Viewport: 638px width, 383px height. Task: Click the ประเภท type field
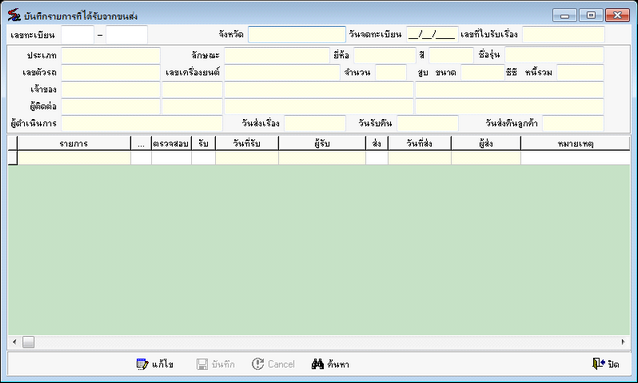click(111, 55)
